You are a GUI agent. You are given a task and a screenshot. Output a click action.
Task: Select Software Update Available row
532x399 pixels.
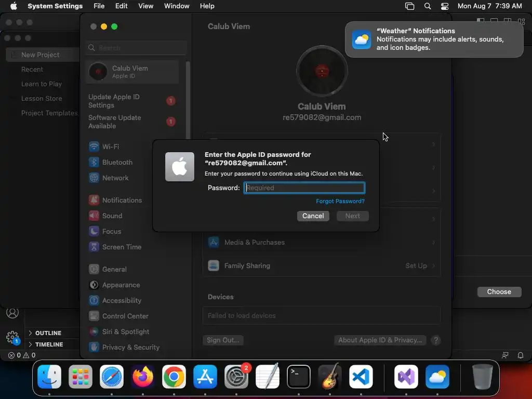click(132, 122)
